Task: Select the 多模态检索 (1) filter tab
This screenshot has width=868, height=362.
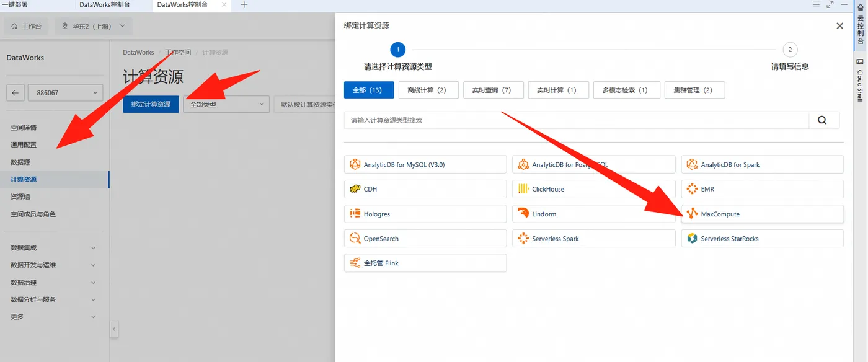Action: coord(626,90)
